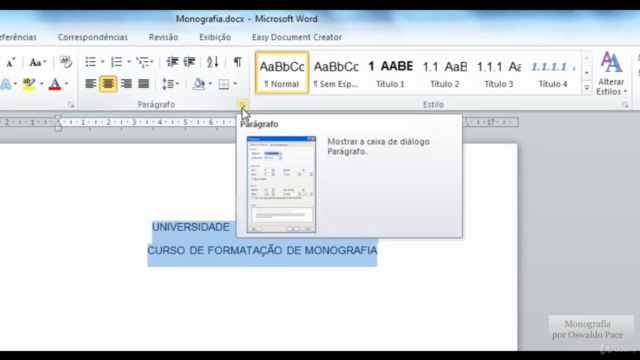Click the Bullets list icon

90,62
